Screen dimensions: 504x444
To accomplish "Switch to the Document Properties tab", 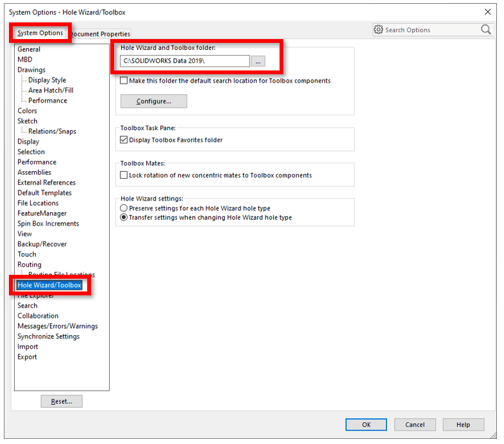I will click(x=101, y=34).
